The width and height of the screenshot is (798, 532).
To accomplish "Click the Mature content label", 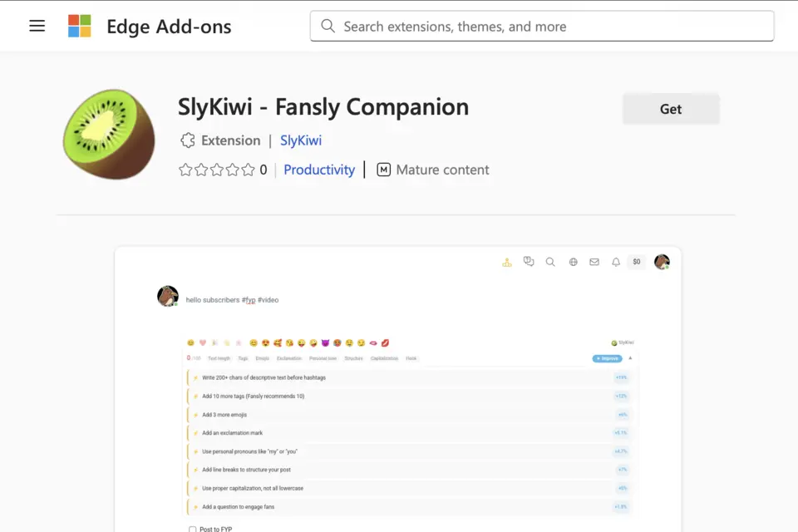I will [x=442, y=170].
